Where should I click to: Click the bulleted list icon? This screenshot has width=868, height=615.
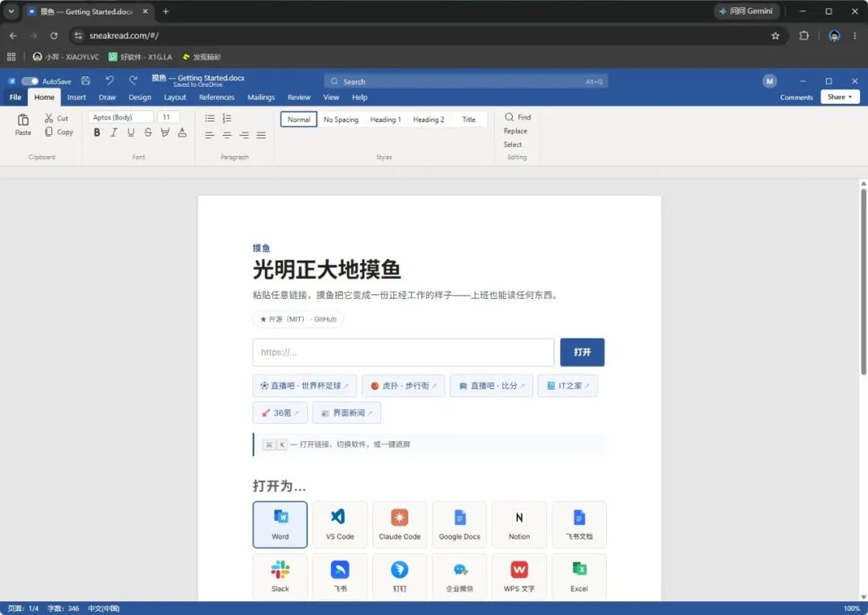click(x=210, y=118)
